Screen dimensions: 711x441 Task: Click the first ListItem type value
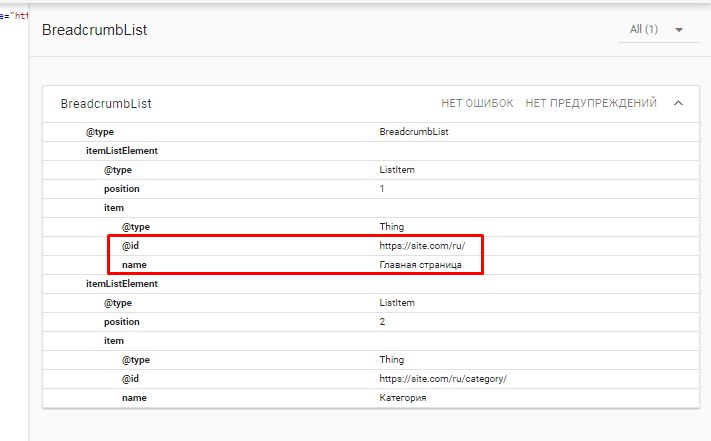pos(397,170)
